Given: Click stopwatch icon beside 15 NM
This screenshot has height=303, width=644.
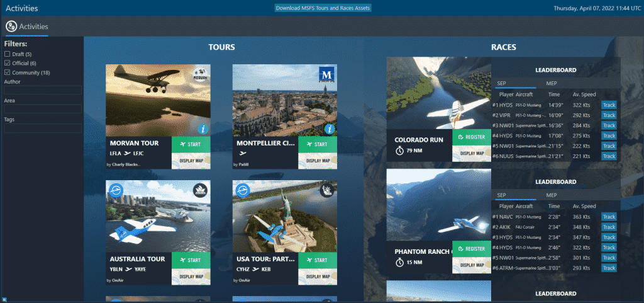Looking at the screenshot, I should 399,262.
